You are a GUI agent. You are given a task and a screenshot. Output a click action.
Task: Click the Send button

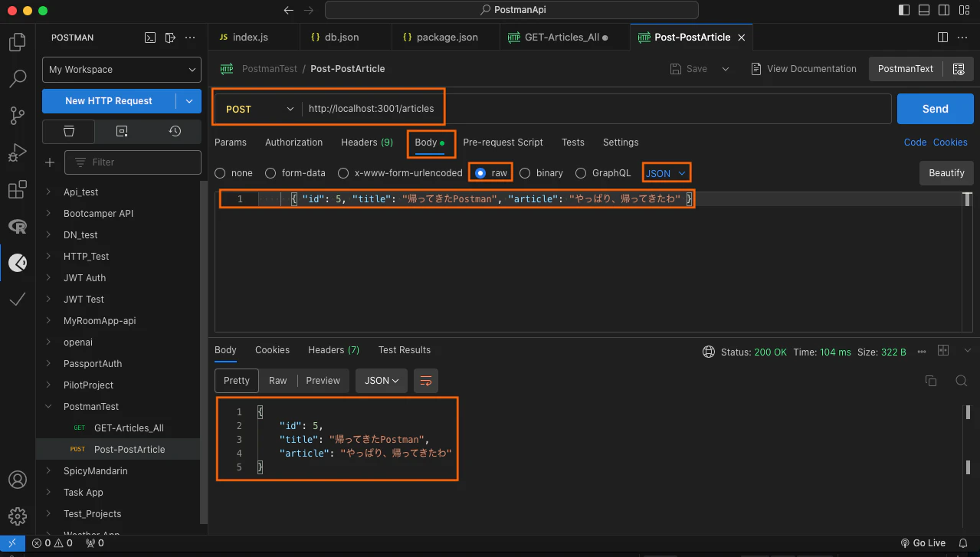pos(935,109)
